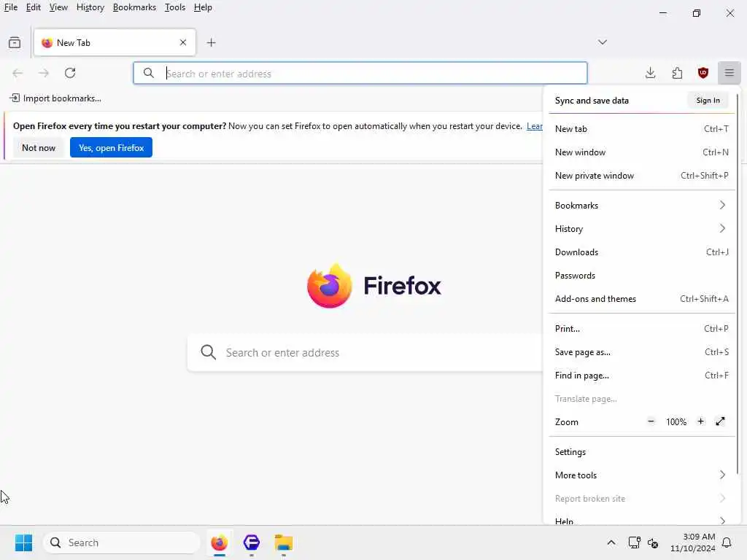Open the purple round app in taskbar

tap(252, 542)
